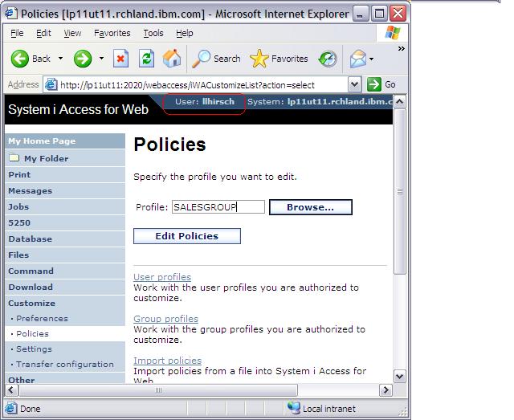
Task: Open the Back history dropdown arrow
Action: pyautogui.click(x=61, y=59)
